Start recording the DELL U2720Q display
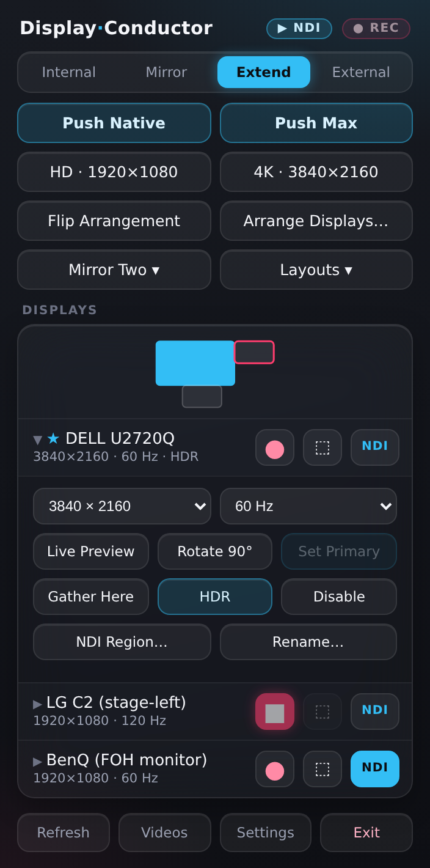The height and width of the screenshot is (868, 430). click(275, 447)
